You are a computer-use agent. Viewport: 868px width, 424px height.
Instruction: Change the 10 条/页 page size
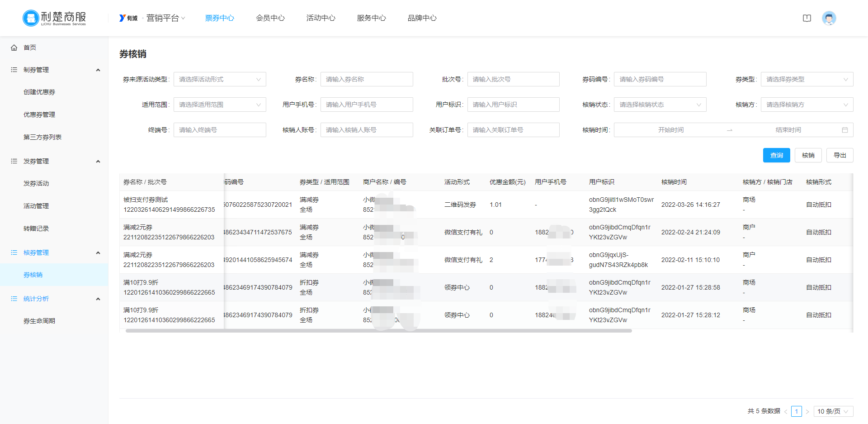(833, 411)
